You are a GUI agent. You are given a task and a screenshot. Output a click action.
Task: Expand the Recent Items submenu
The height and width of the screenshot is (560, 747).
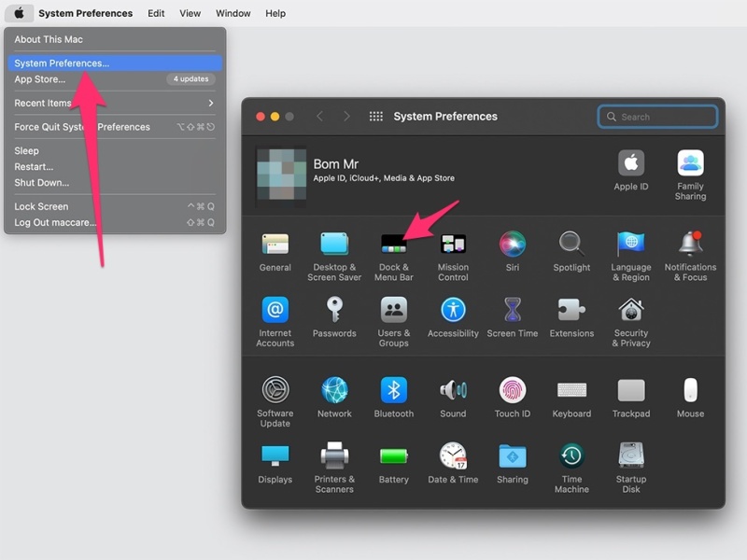[114, 103]
